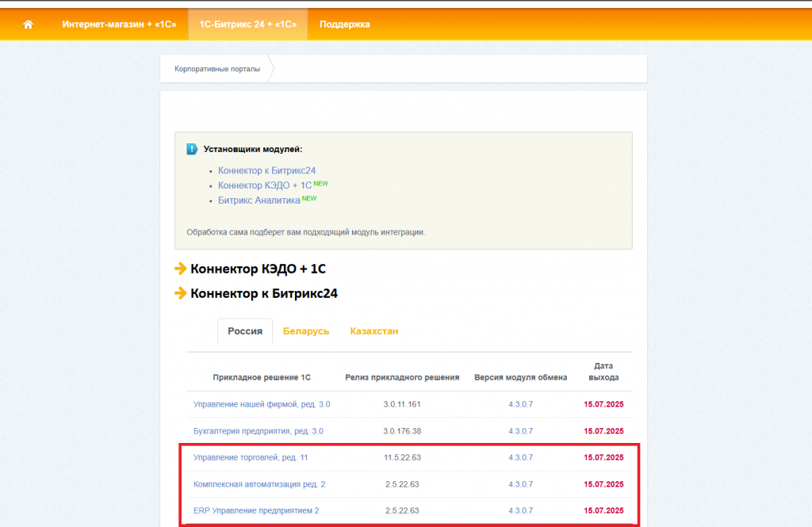This screenshot has width=812, height=527.
Task: Click Установщики модулей heading
Action: pyautogui.click(x=253, y=149)
